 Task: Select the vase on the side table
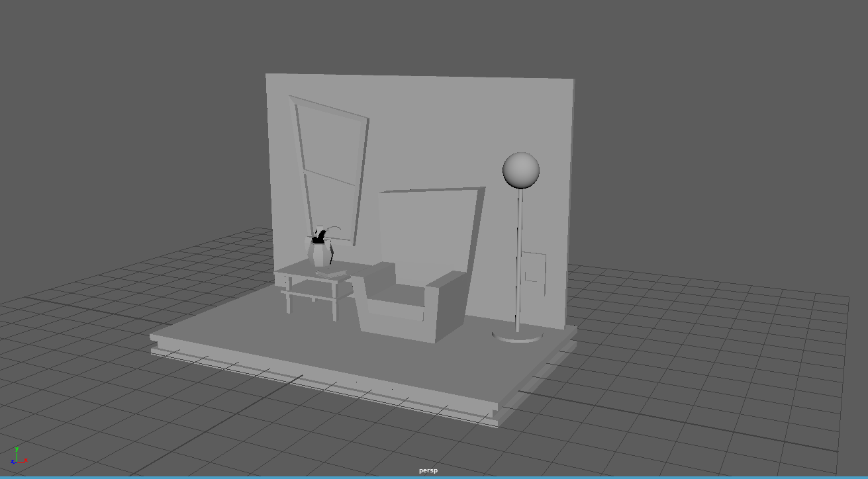click(x=320, y=252)
